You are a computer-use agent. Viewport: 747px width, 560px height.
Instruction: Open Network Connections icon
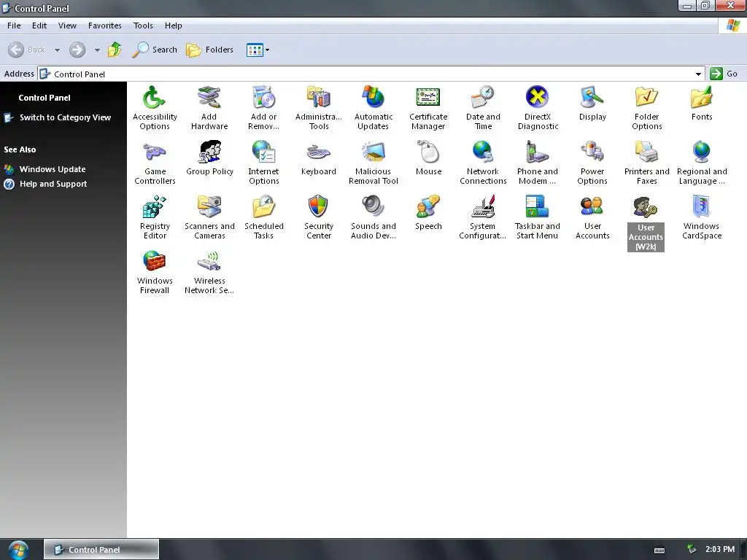[x=483, y=163]
